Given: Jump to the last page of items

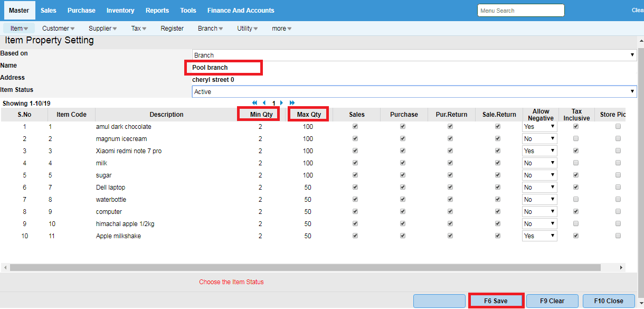Looking at the screenshot, I should pos(292,103).
